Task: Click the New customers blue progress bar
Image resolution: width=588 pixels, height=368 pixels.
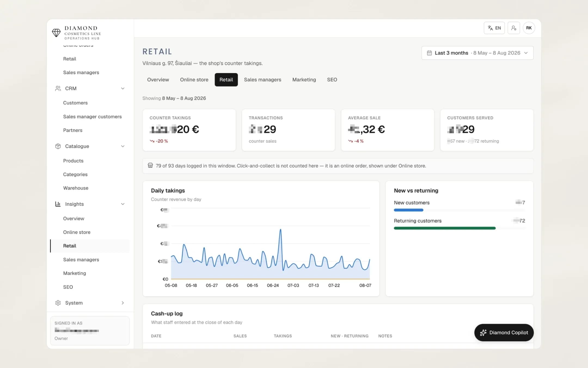Action: [408, 210]
